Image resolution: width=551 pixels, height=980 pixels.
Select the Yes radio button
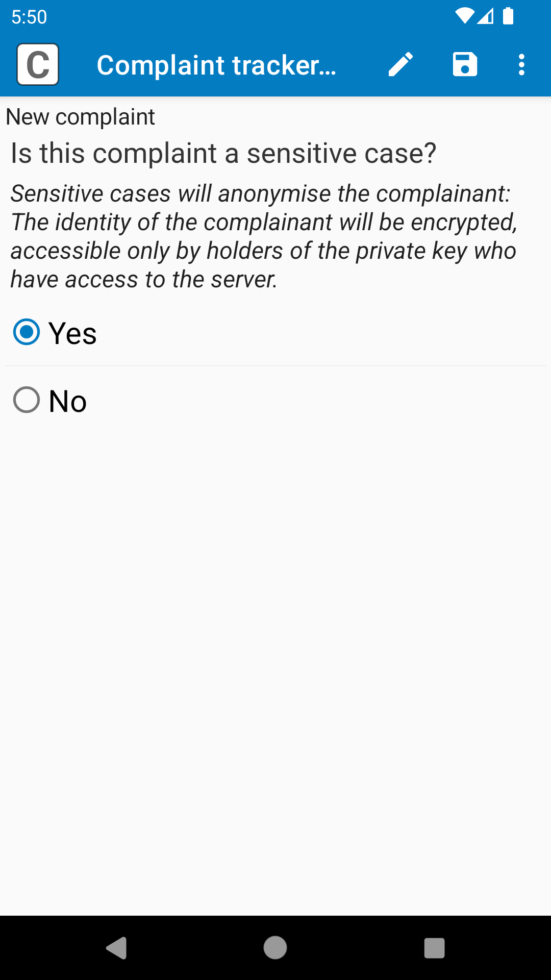27,332
